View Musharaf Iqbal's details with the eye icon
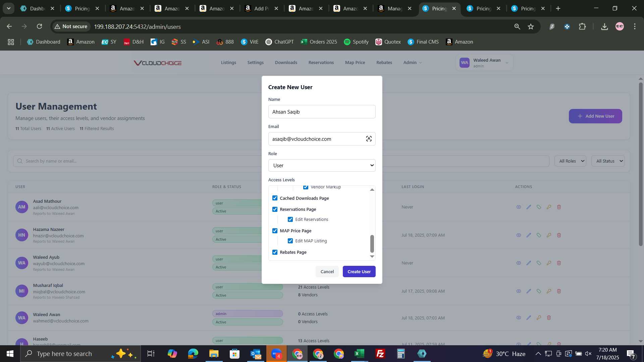This screenshot has height=362, width=644. click(519, 291)
